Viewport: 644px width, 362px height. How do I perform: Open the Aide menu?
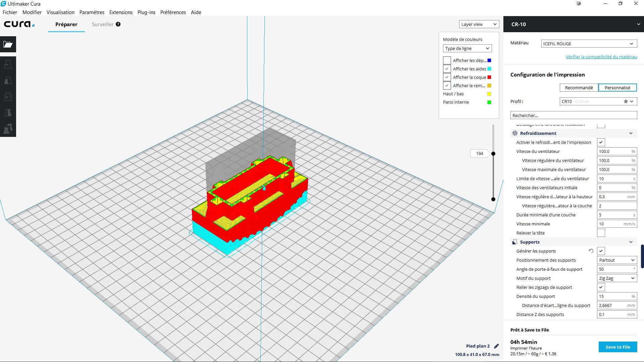[196, 12]
